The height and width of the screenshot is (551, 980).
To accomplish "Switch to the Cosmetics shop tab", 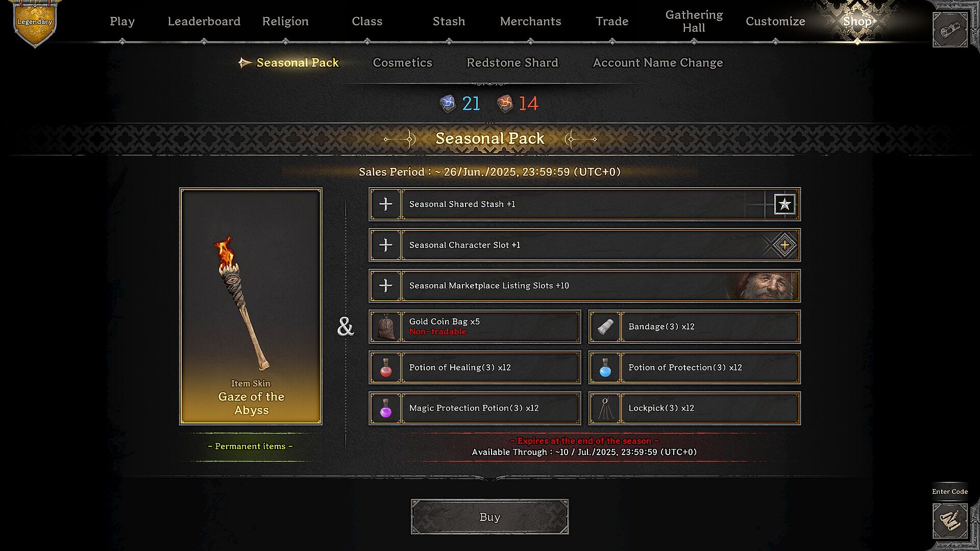I will [402, 63].
